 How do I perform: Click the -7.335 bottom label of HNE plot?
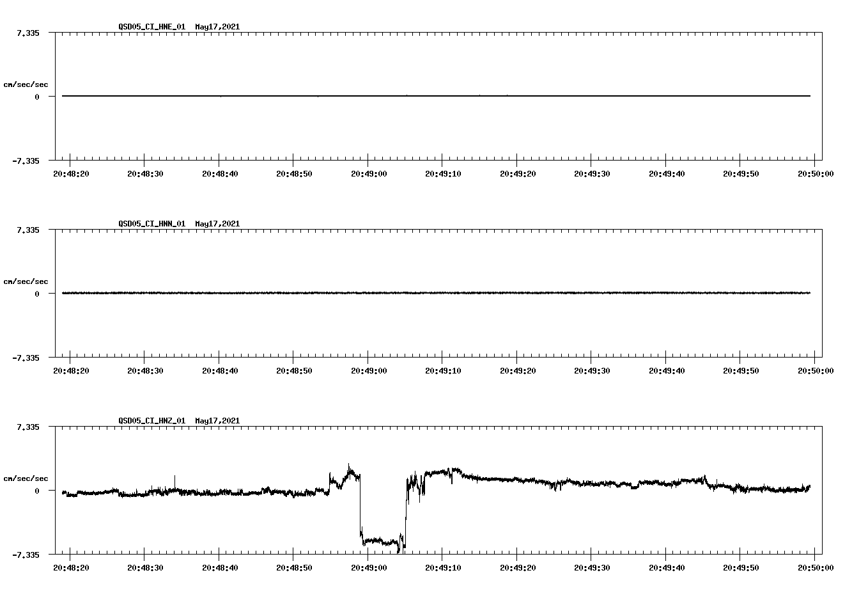26,161
